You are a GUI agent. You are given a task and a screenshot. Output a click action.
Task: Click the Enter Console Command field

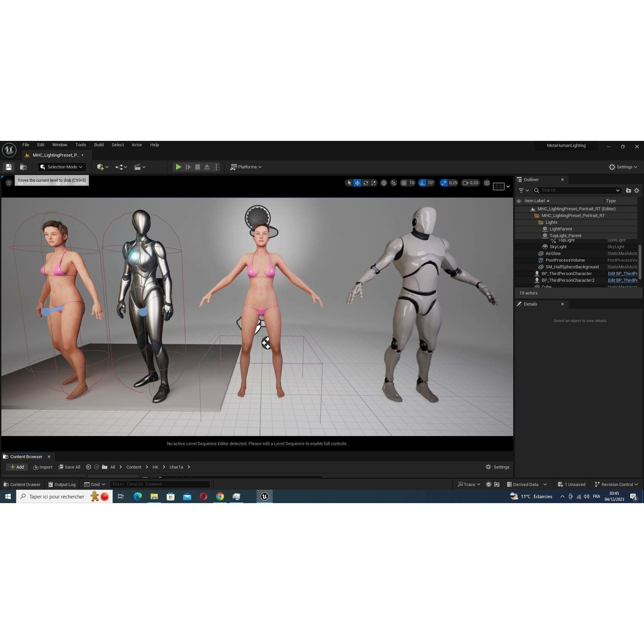160,484
